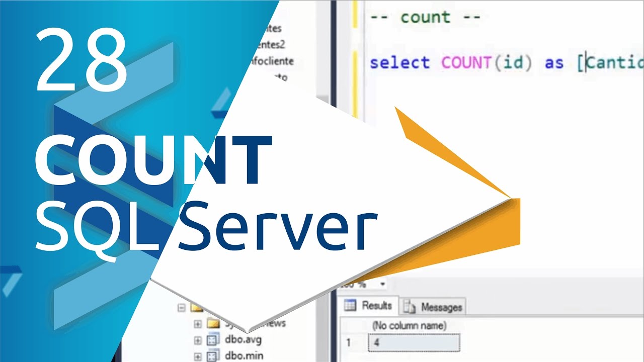Click the COUNT keyword in the query

pos(466,63)
